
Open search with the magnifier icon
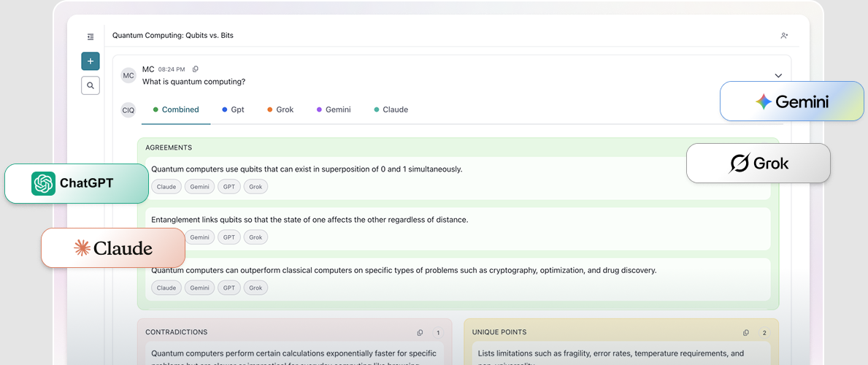(91, 86)
